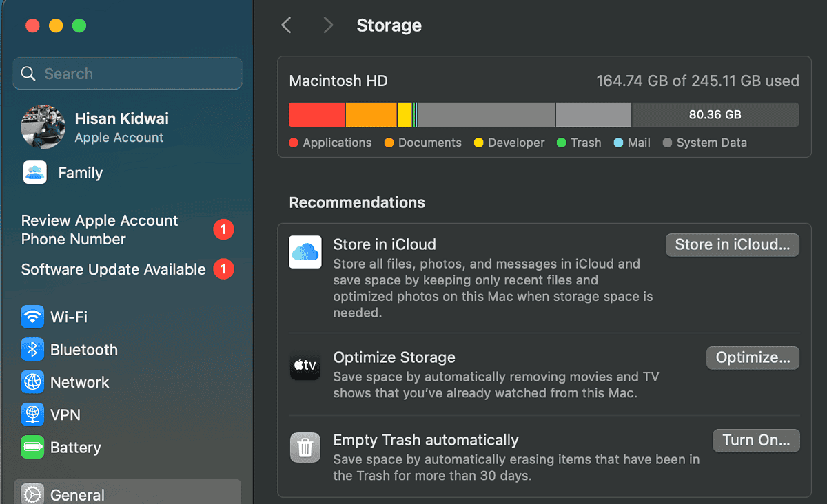Click the Recommendations heading

click(357, 202)
